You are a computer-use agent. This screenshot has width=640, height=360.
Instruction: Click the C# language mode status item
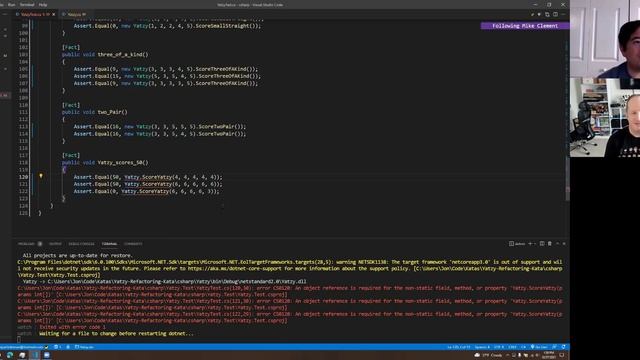[523, 347]
